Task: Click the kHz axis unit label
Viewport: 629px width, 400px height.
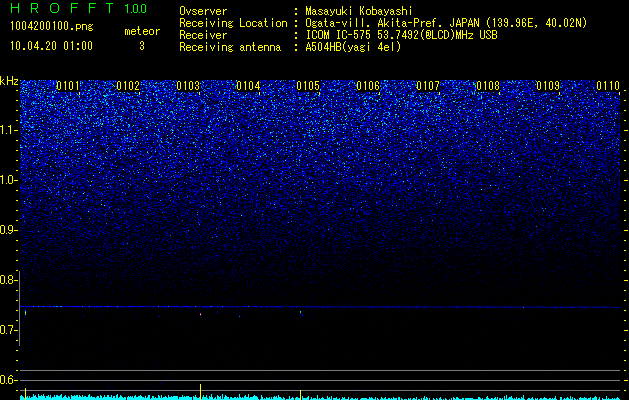Action: click(9, 81)
